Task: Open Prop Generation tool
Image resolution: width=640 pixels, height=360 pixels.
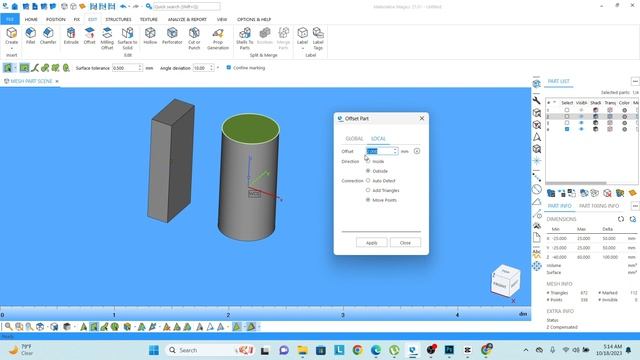Action: tap(218, 38)
